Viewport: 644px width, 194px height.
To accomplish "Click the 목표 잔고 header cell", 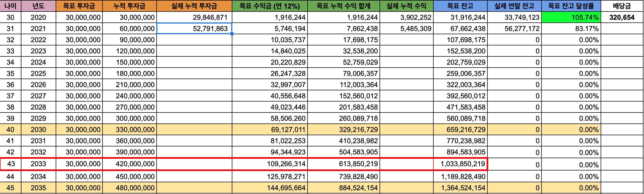I will (x=460, y=6).
